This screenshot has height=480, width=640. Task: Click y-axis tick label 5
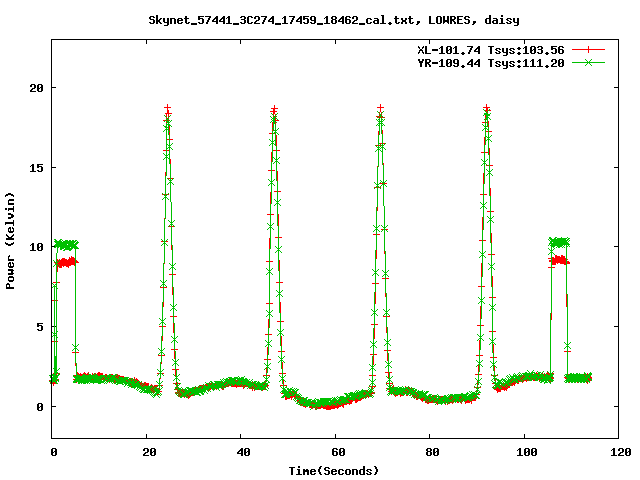click(40, 327)
